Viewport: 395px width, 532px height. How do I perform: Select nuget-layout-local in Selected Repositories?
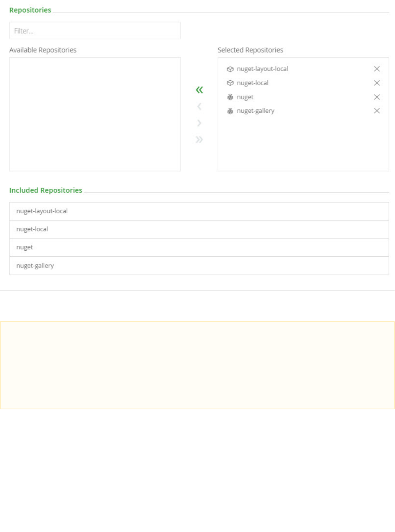[262, 69]
